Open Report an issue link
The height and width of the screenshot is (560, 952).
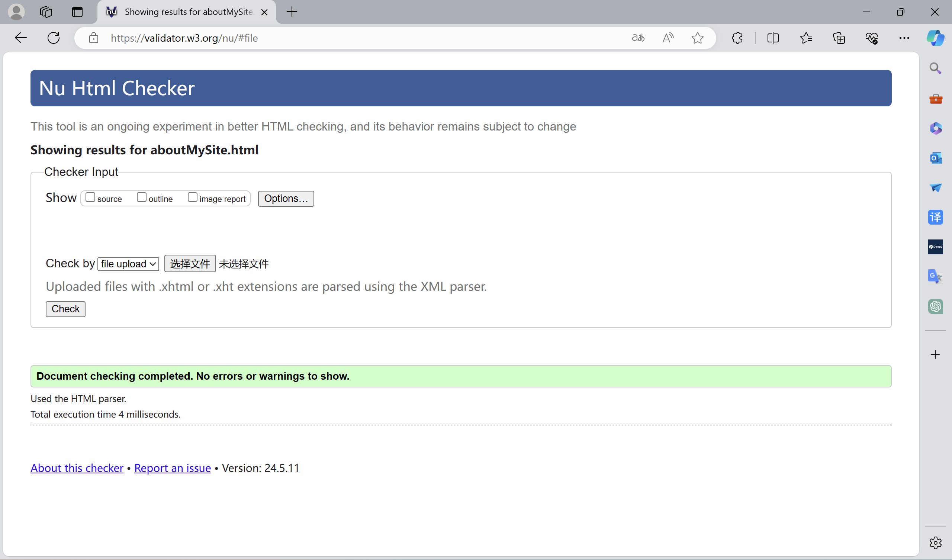[x=173, y=468]
